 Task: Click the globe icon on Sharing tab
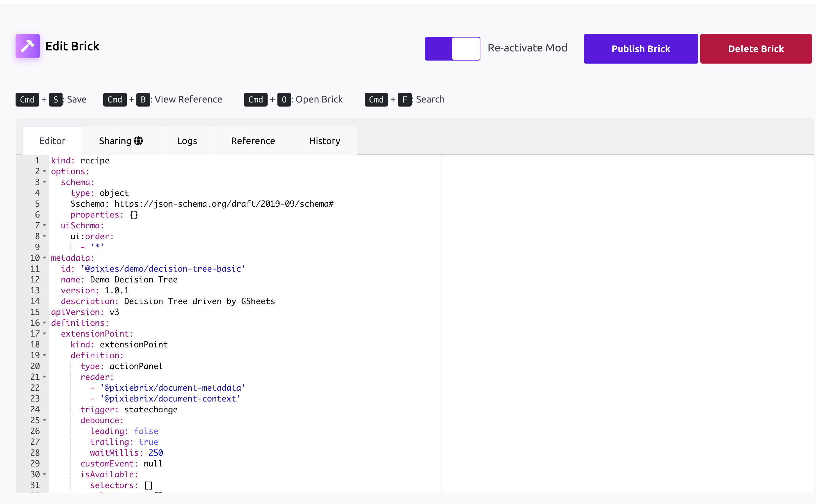pyautogui.click(x=138, y=141)
